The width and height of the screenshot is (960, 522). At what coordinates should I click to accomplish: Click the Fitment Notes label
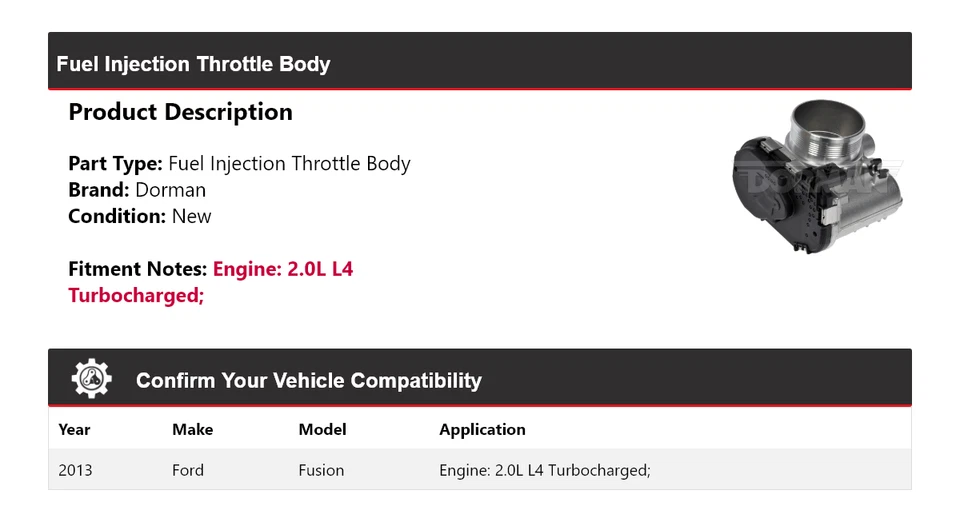(x=137, y=269)
